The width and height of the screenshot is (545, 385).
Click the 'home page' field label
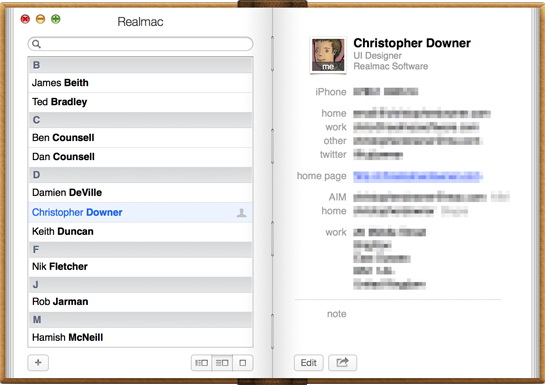pos(322,176)
